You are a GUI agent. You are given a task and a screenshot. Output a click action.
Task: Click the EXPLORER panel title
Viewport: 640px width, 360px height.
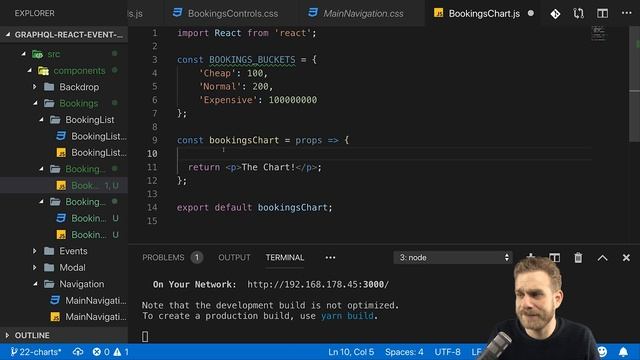click(x=34, y=13)
